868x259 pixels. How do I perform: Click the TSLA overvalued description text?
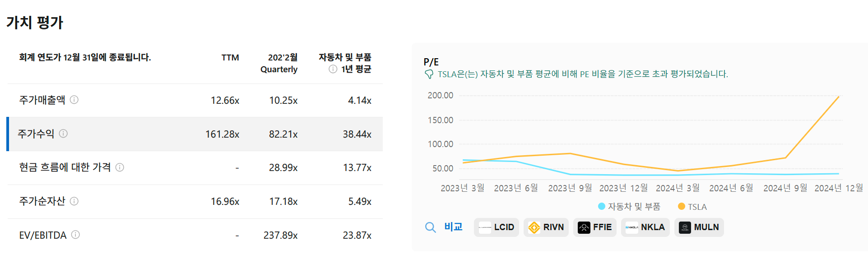point(583,74)
